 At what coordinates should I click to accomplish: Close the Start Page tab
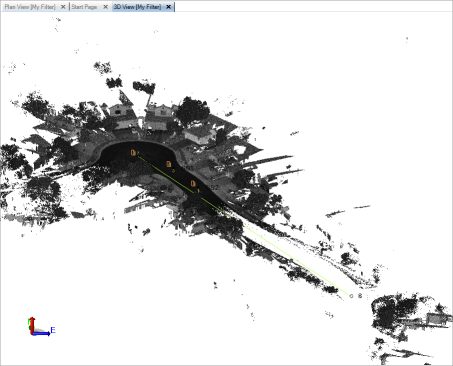tap(105, 7)
